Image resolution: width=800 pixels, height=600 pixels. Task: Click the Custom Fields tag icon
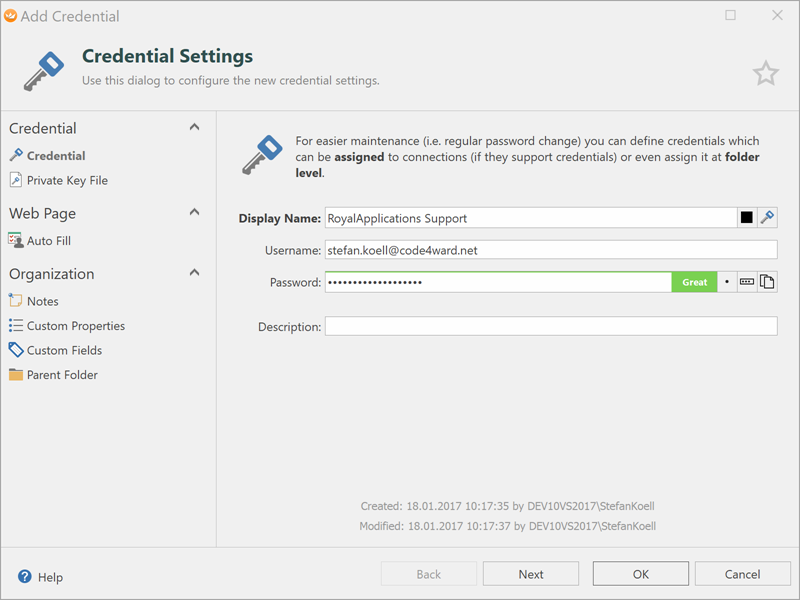(16, 350)
